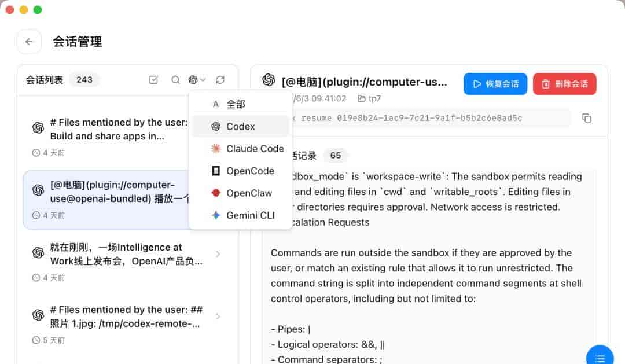The image size is (625, 364).
Task: Click the 删除会话 button
Action: tap(564, 84)
